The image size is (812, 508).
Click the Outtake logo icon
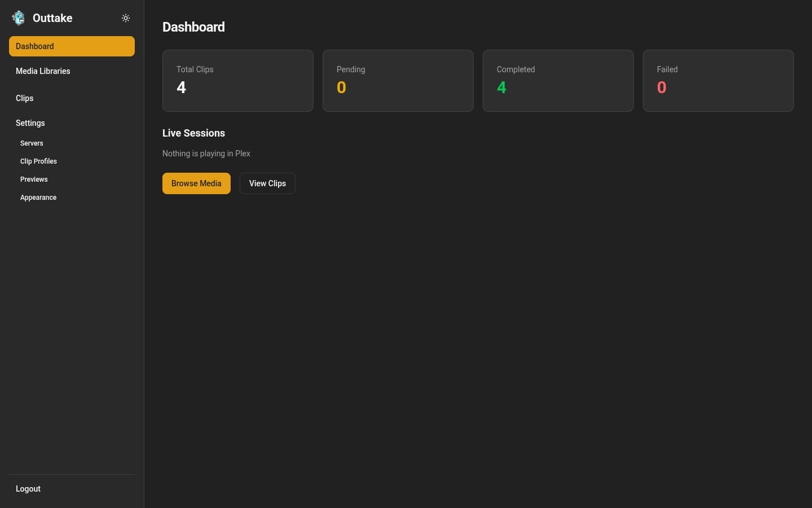point(19,18)
